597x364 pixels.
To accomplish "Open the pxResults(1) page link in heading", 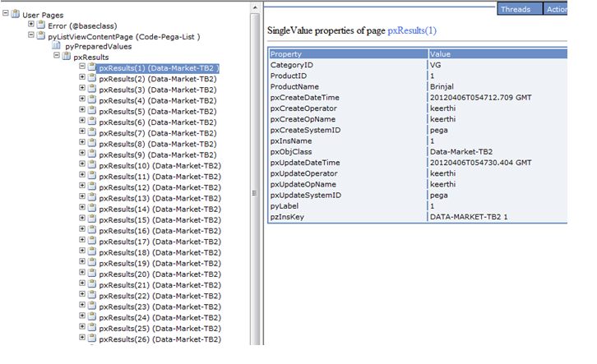I will (x=412, y=30).
